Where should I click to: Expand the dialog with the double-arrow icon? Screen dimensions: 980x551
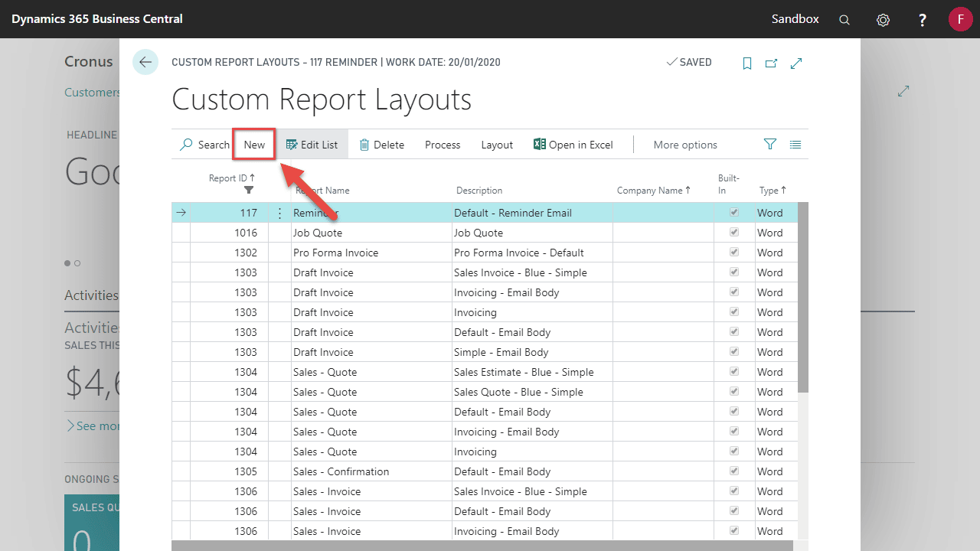click(x=796, y=64)
